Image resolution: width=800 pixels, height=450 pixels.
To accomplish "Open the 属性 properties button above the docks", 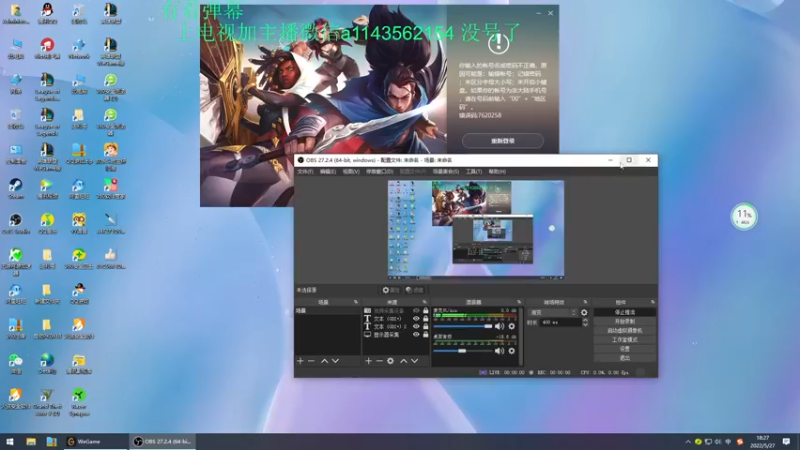I will click(x=391, y=290).
